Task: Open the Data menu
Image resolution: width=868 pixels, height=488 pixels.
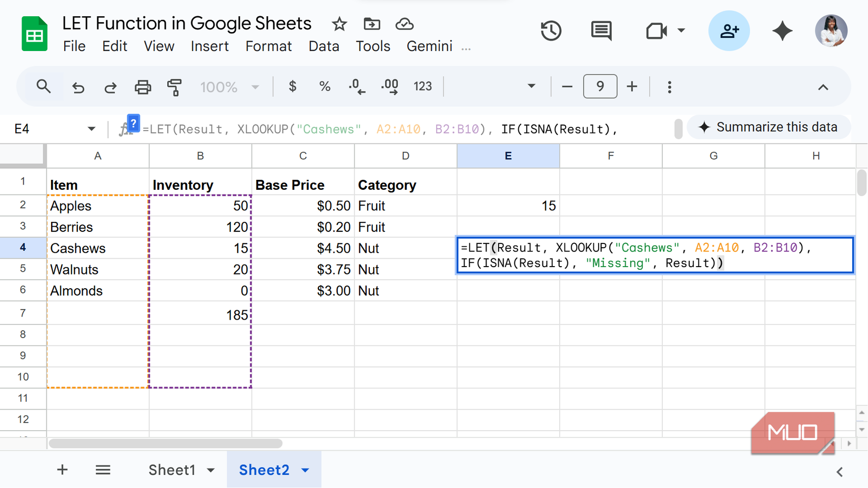Action: tap(324, 46)
